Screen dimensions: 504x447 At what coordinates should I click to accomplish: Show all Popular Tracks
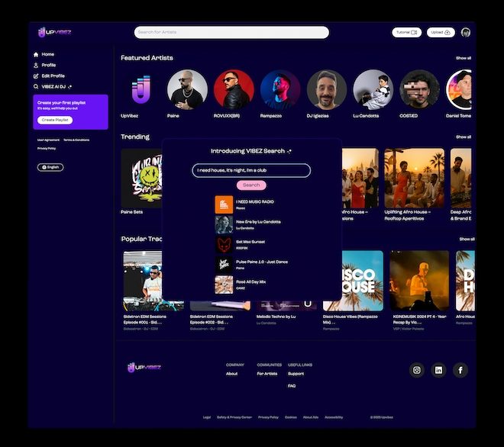pos(467,240)
